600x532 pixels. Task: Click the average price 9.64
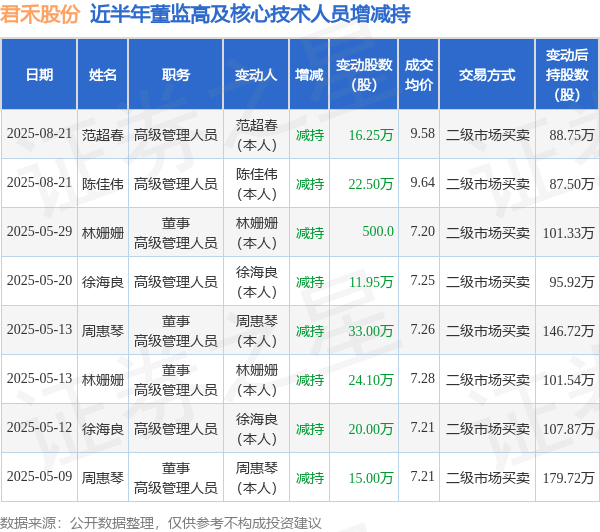coord(422,182)
